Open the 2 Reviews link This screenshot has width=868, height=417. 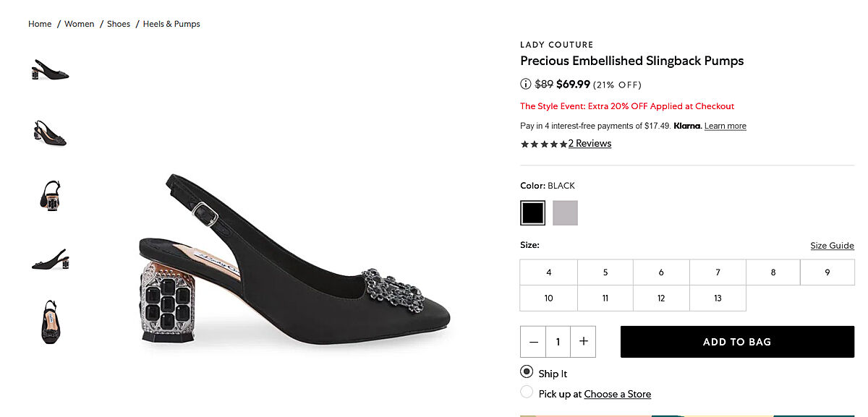[590, 144]
